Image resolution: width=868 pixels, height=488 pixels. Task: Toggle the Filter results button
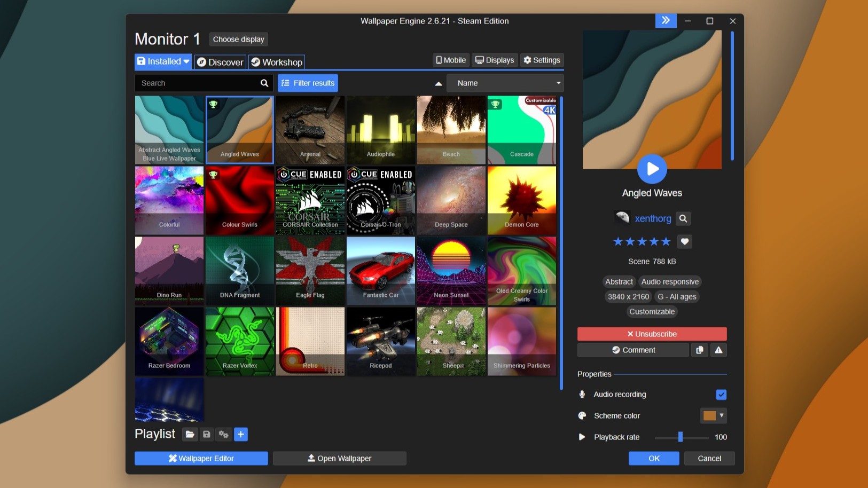click(x=308, y=83)
